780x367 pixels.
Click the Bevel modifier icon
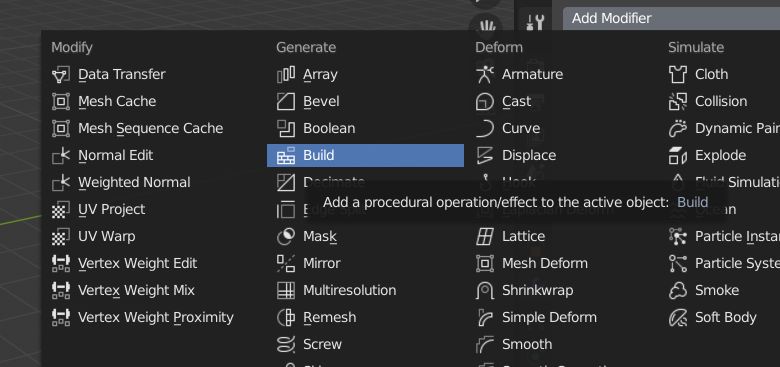[x=286, y=101]
